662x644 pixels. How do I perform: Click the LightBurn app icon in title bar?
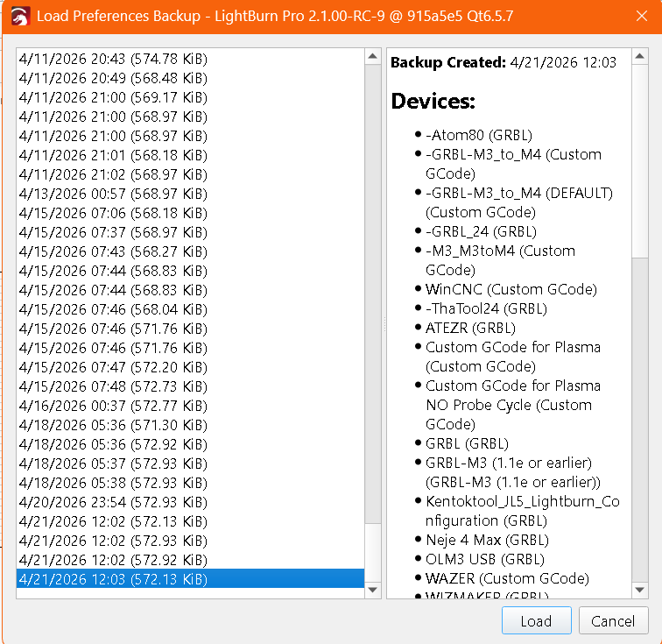click(x=20, y=17)
